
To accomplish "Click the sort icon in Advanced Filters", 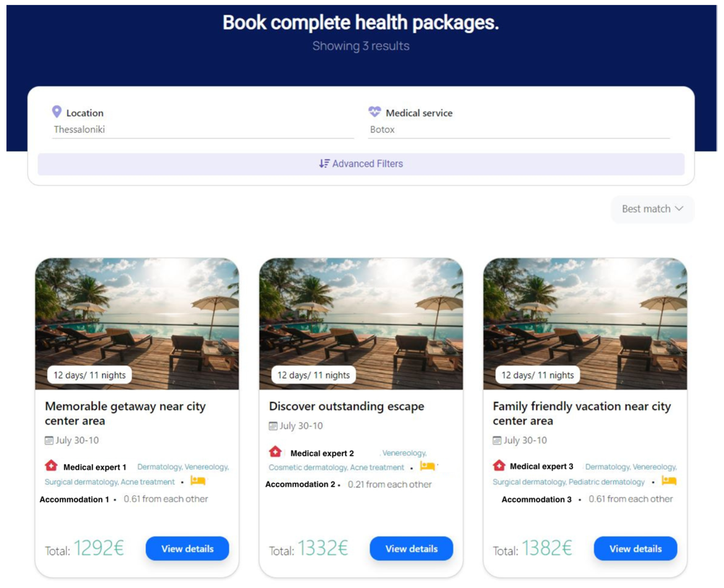I will click(324, 164).
